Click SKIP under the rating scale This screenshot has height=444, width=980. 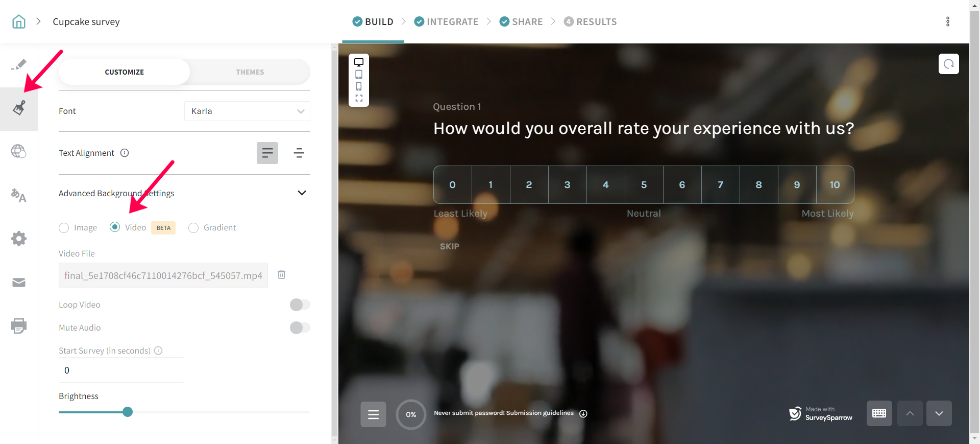click(x=449, y=246)
